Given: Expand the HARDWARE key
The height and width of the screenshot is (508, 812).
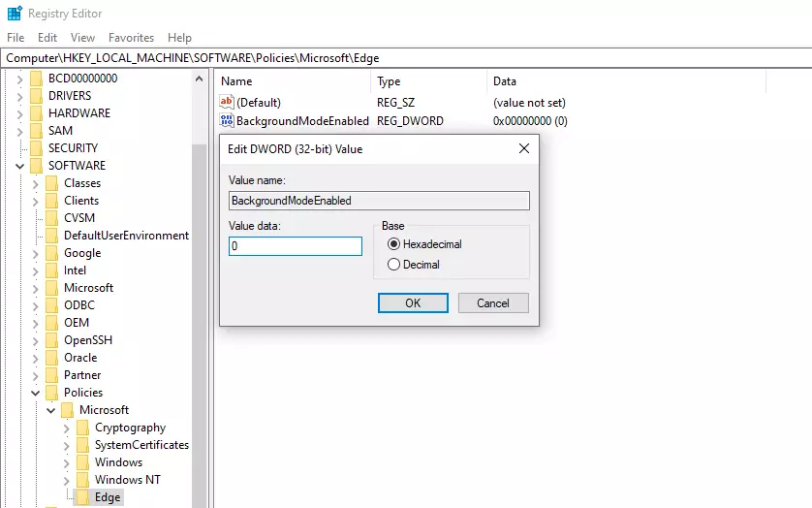Looking at the screenshot, I should 19,114.
